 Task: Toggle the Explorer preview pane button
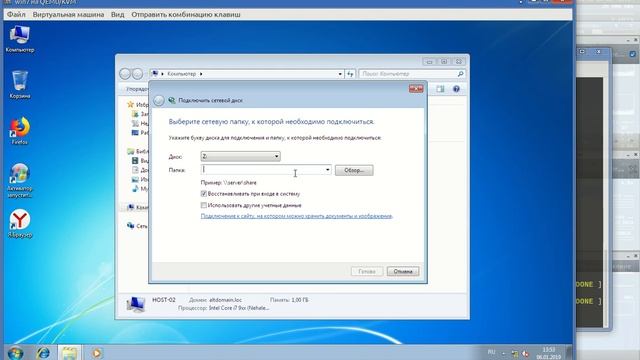[x=440, y=89]
